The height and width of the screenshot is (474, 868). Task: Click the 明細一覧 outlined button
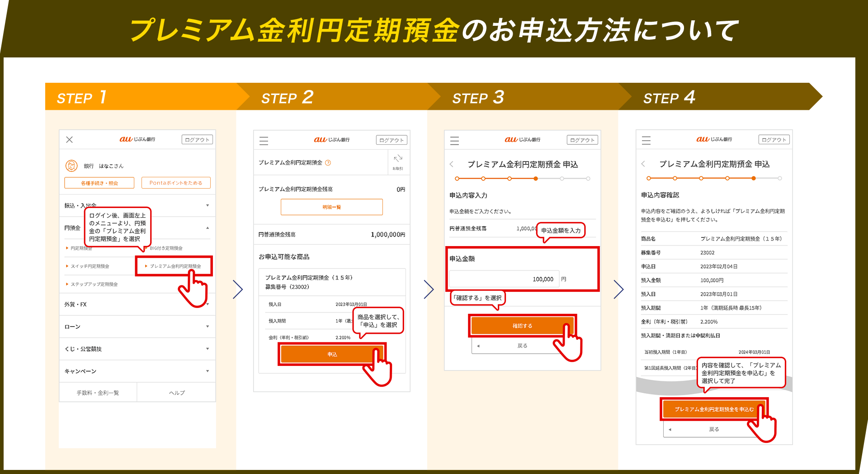[331, 207]
